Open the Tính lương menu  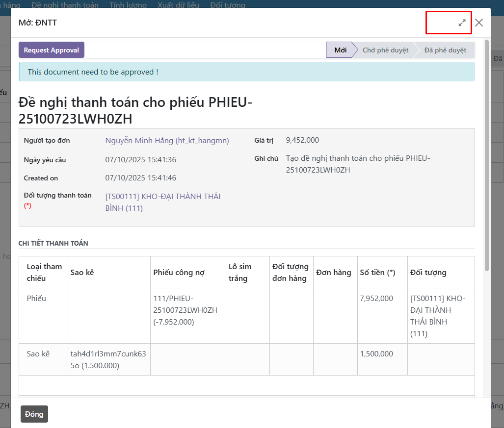tap(128, 5)
